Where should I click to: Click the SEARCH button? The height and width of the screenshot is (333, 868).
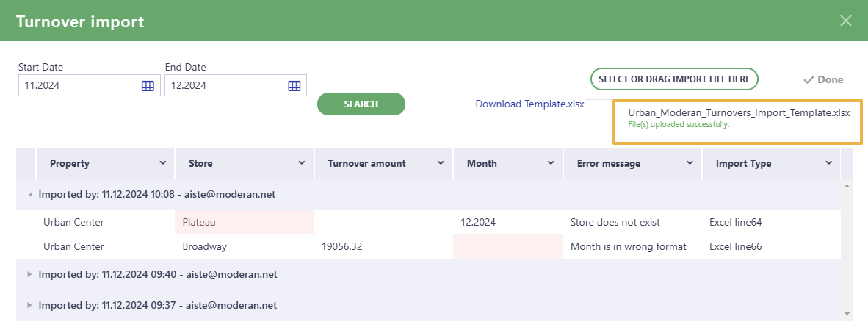tap(361, 104)
